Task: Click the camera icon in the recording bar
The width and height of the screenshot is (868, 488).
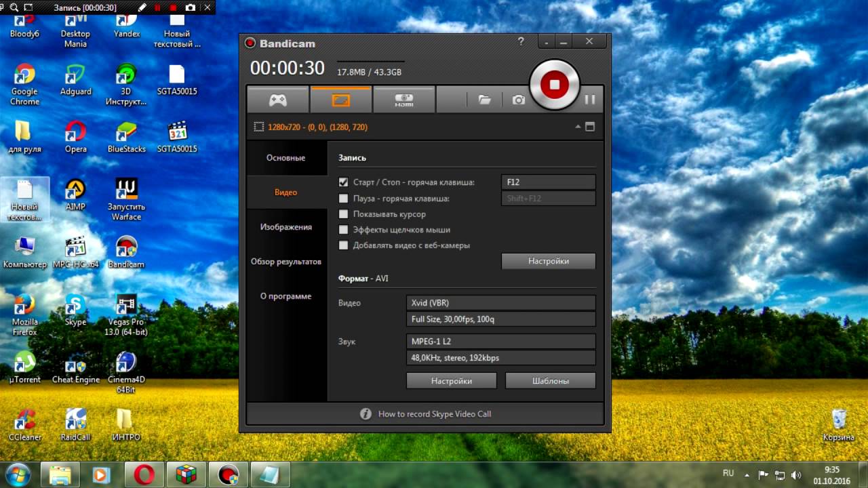Action: point(191,7)
